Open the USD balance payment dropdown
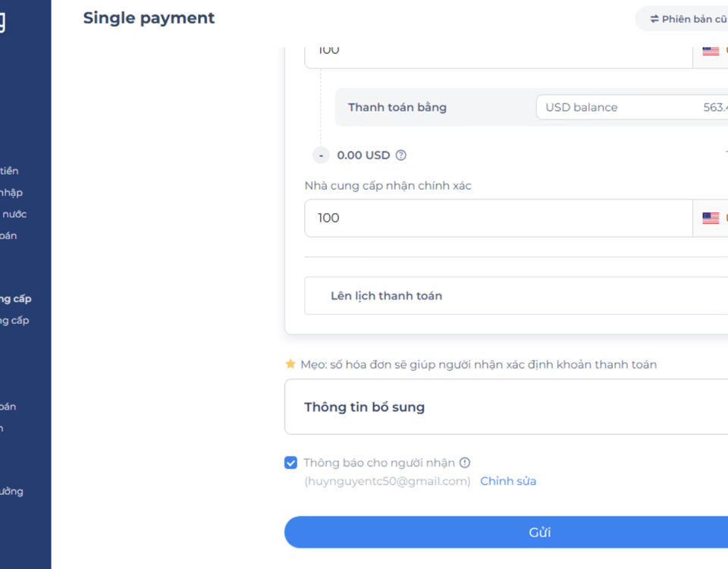 click(632, 107)
